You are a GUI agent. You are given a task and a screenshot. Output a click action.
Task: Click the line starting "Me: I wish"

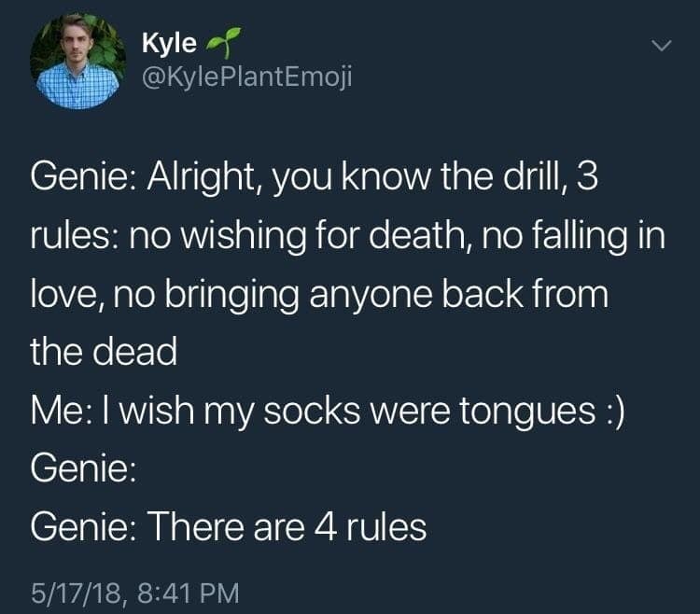(327, 411)
